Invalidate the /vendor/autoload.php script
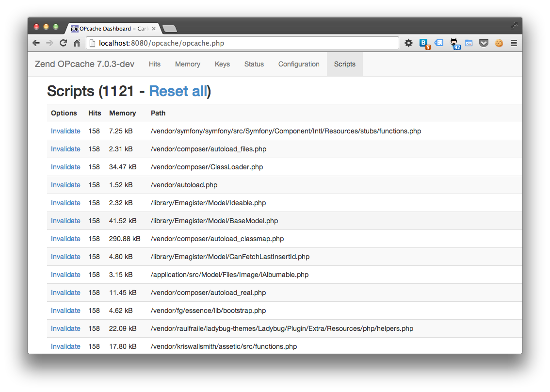Viewport: 550px width, 392px height. point(65,184)
